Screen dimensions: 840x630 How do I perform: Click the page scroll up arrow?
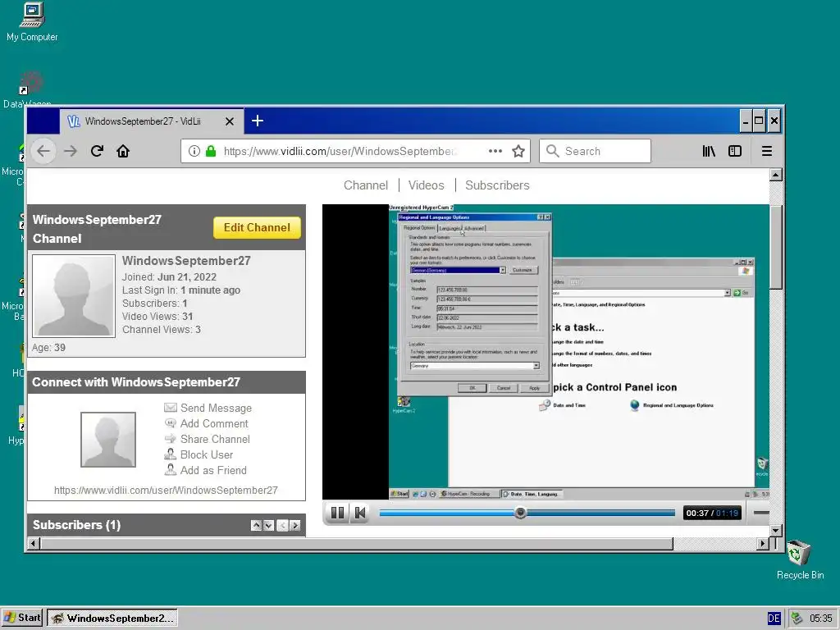coord(776,175)
